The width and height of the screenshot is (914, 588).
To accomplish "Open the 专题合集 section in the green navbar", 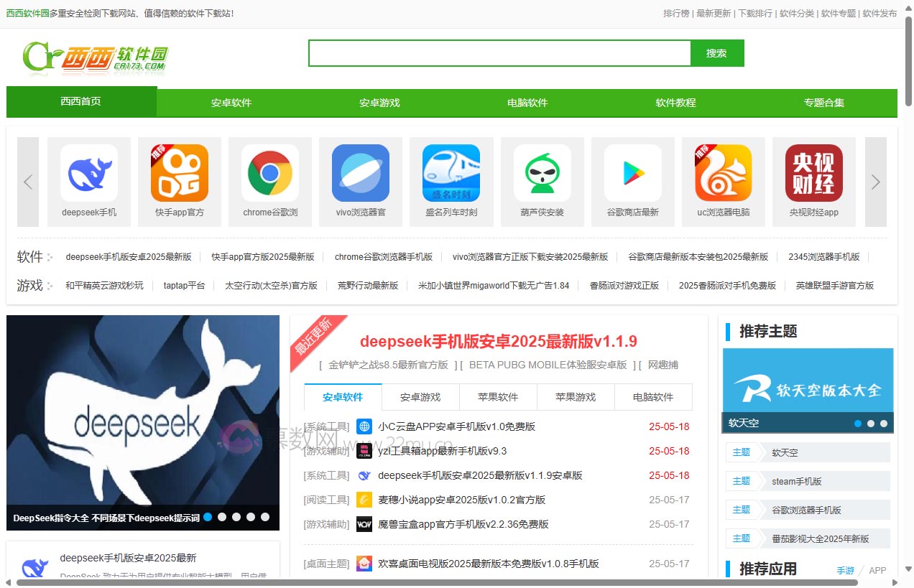I will (823, 102).
